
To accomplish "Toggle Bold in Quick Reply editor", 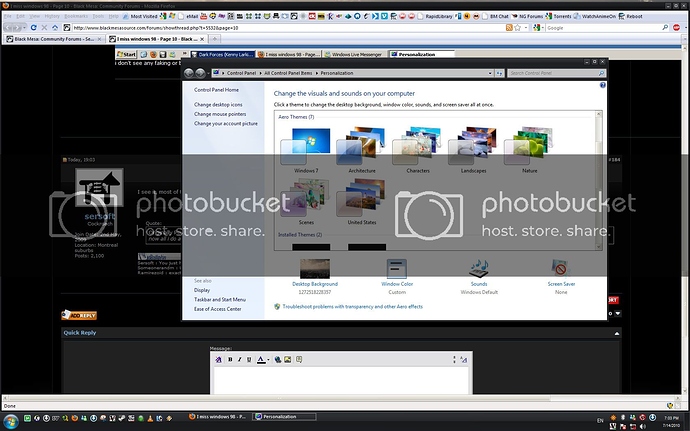I will (230, 360).
